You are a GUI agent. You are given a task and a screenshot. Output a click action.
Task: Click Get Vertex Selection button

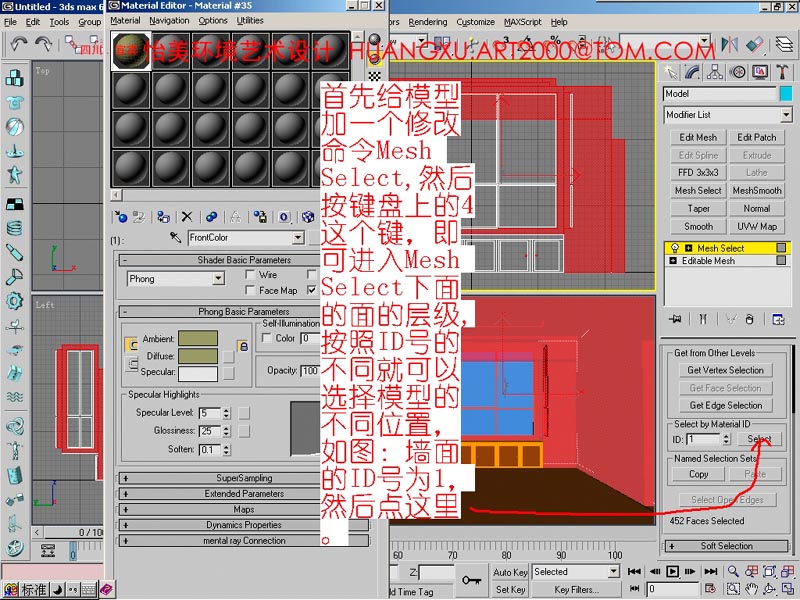[725, 370]
